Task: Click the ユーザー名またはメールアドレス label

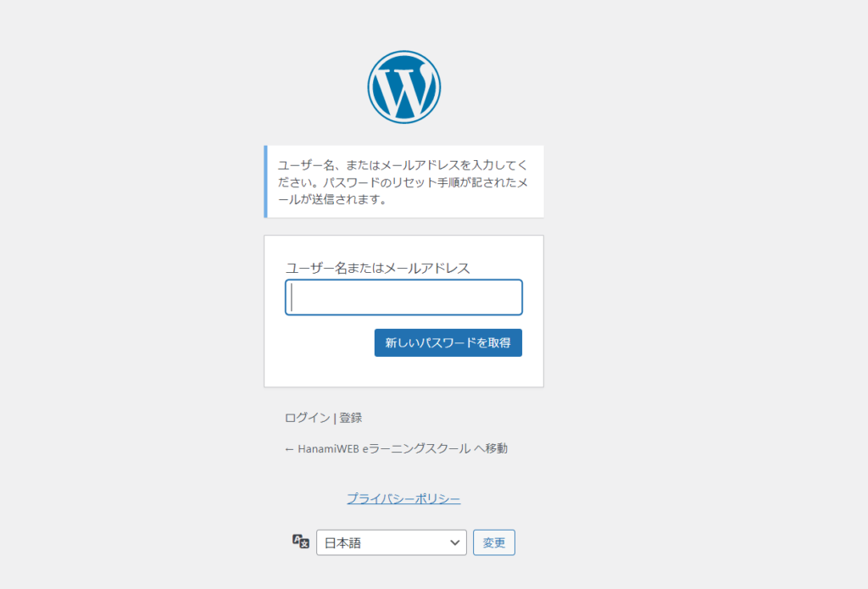Action: click(x=377, y=268)
